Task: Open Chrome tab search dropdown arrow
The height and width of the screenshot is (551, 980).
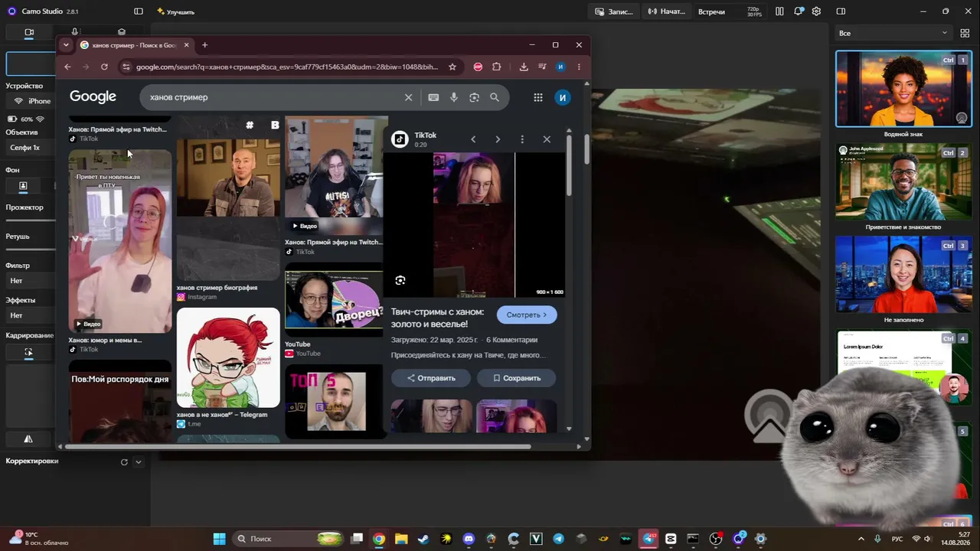Action: tap(66, 45)
